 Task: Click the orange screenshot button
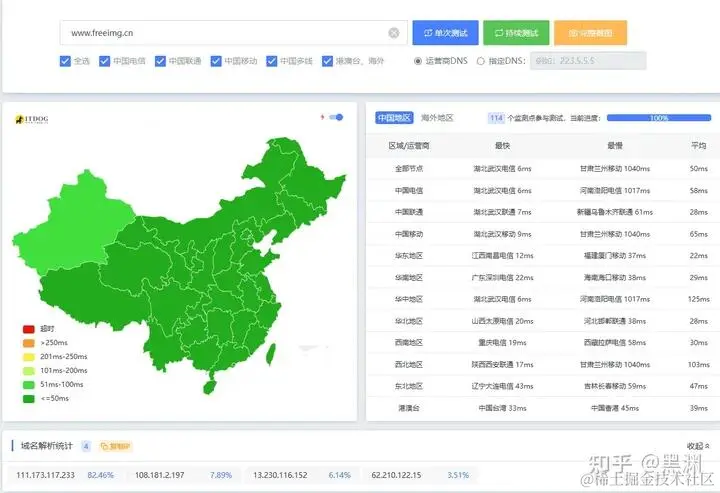(590, 33)
